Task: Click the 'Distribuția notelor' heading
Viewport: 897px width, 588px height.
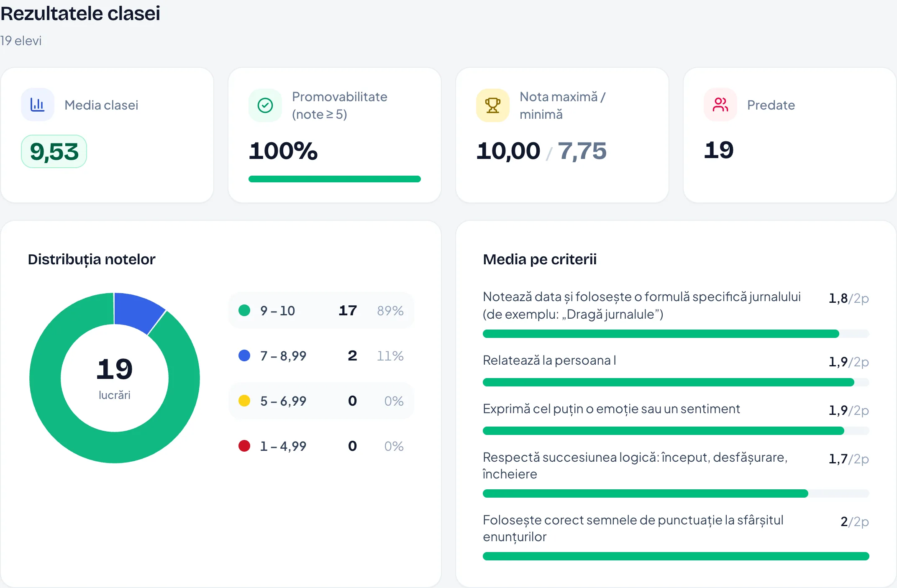Action: pyautogui.click(x=92, y=259)
